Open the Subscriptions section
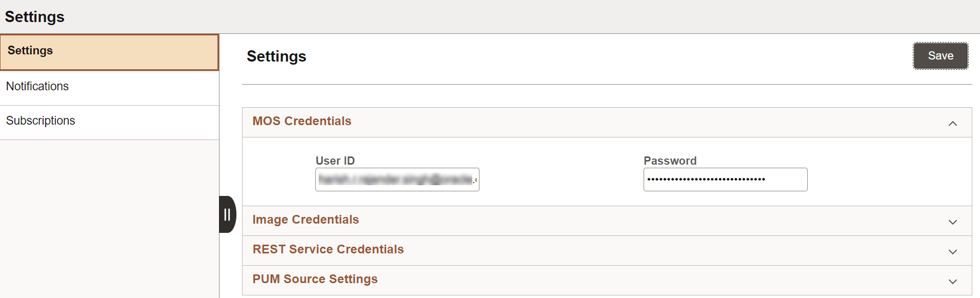980x298 pixels. point(41,120)
